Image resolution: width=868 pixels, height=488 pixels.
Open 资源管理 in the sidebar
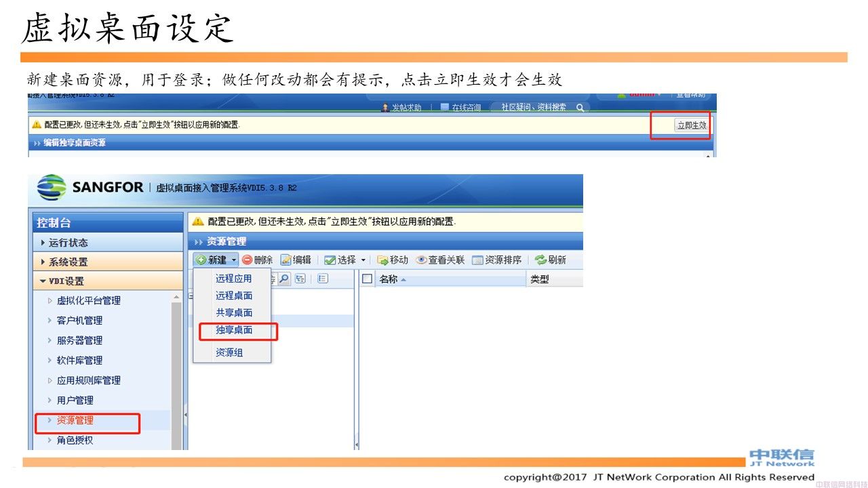click(75, 420)
